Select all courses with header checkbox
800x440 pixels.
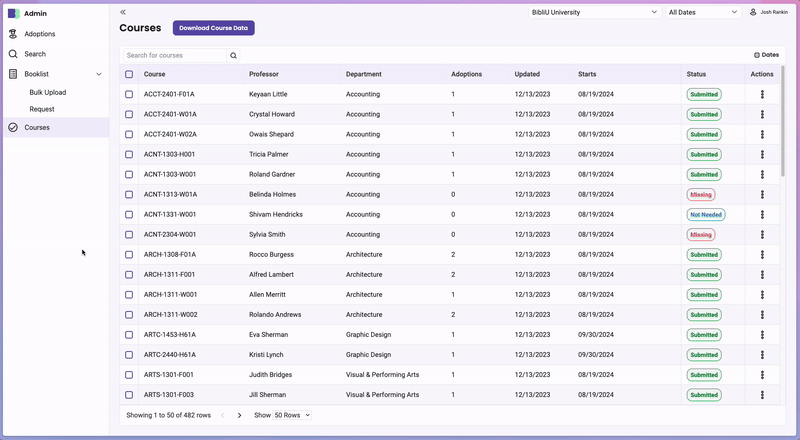tap(129, 74)
